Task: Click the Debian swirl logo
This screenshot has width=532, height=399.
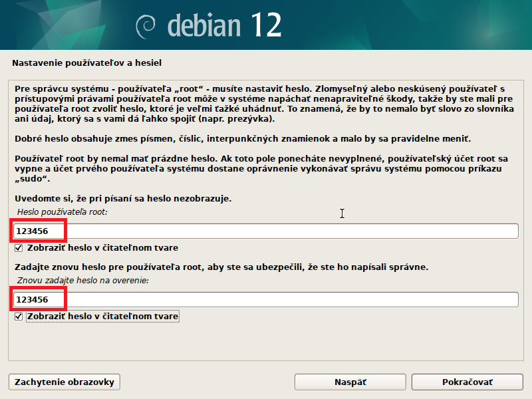Action: 146,26
